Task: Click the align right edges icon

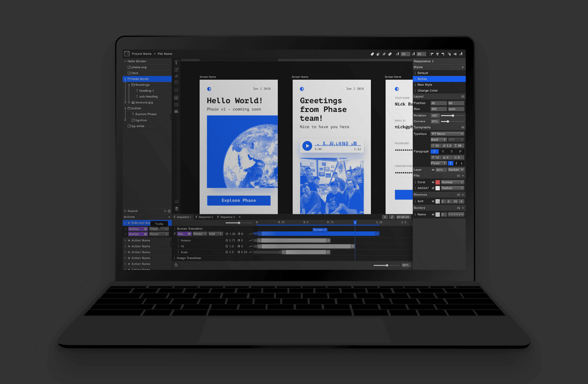Action: click(443, 54)
